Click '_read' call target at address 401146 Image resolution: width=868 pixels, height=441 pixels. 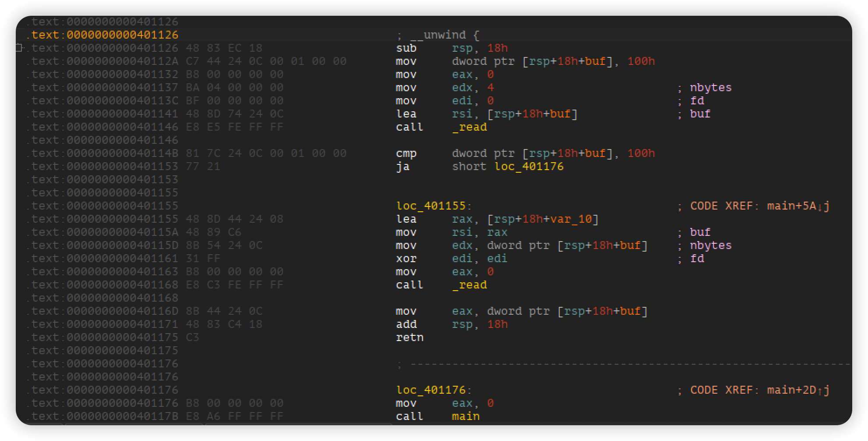(x=469, y=127)
